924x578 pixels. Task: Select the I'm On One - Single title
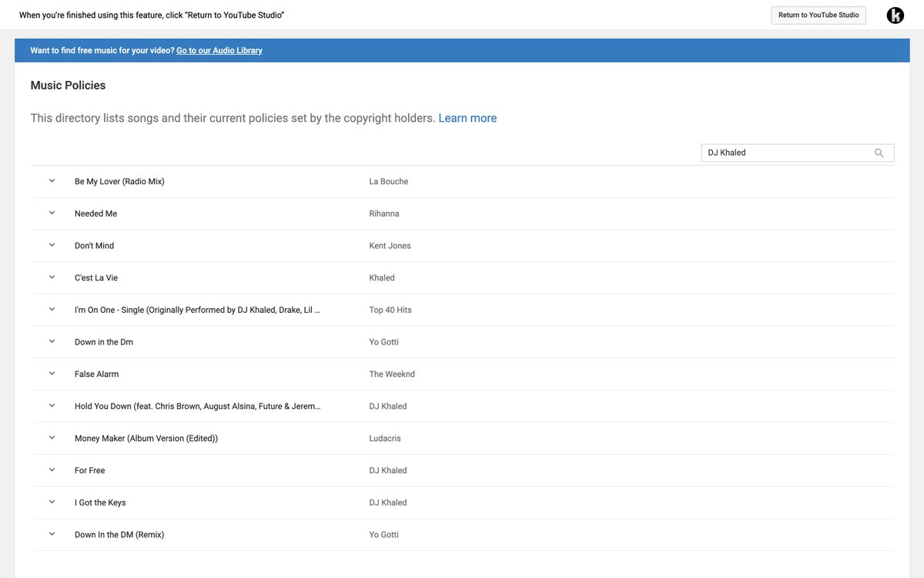point(197,310)
